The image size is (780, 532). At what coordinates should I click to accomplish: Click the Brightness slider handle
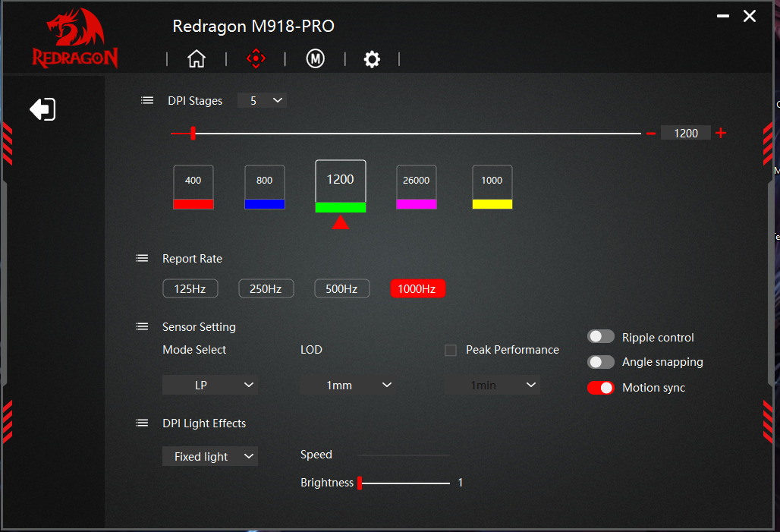point(360,483)
